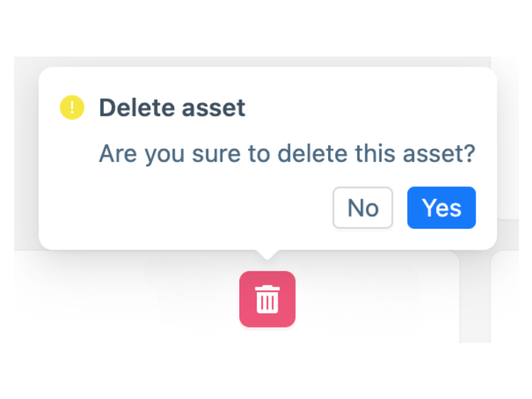The height and width of the screenshot is (399, 532).
Task: Select the 'Delete asset' heading text
Action: (172, 108)
